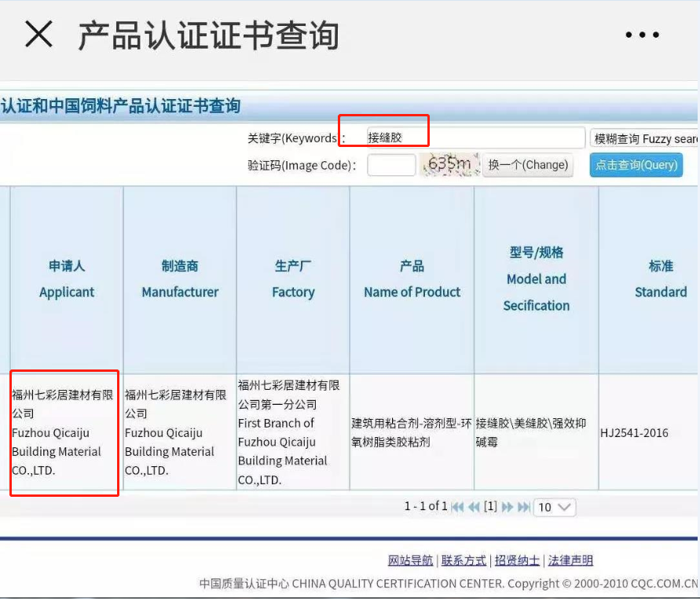700x599 pixels.
Task: Open the 联系方式 footer link
Action: [x=464, y=560]
